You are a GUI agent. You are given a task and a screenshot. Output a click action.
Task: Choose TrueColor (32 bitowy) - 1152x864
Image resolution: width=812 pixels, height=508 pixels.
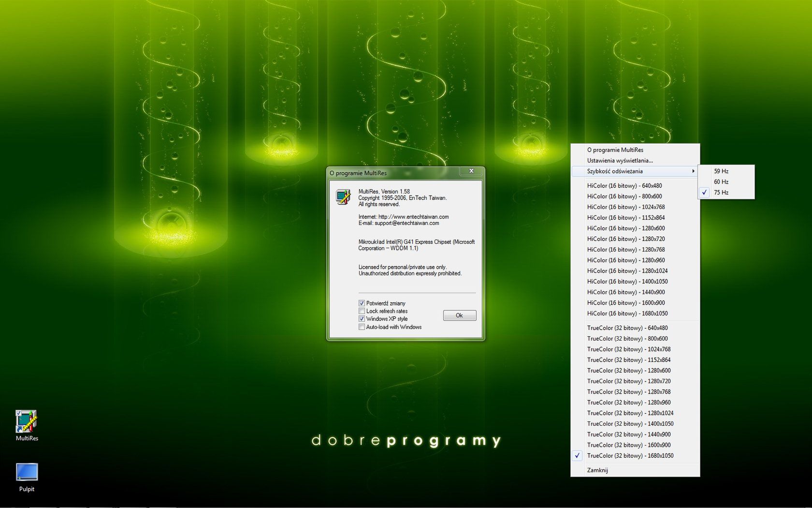click(x=635, y=360)
